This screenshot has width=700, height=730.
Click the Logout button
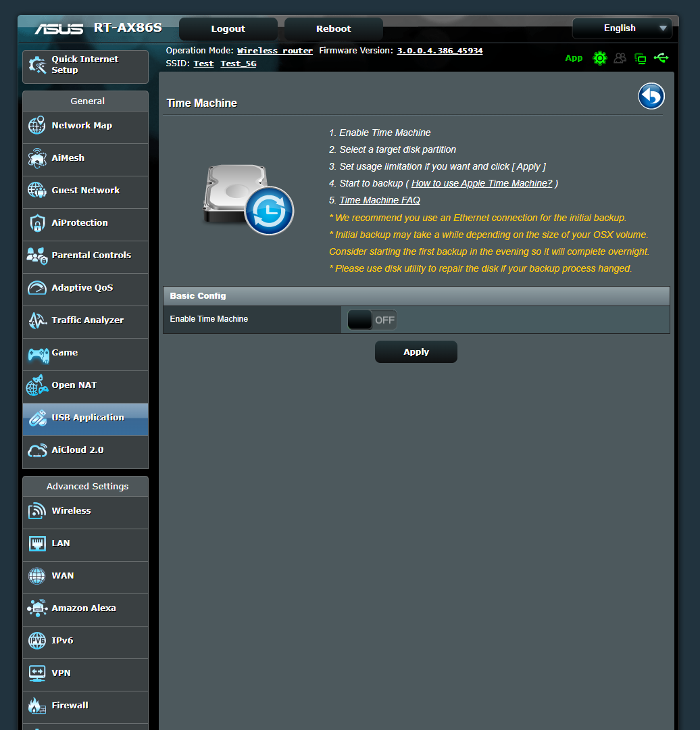[228, 29]
